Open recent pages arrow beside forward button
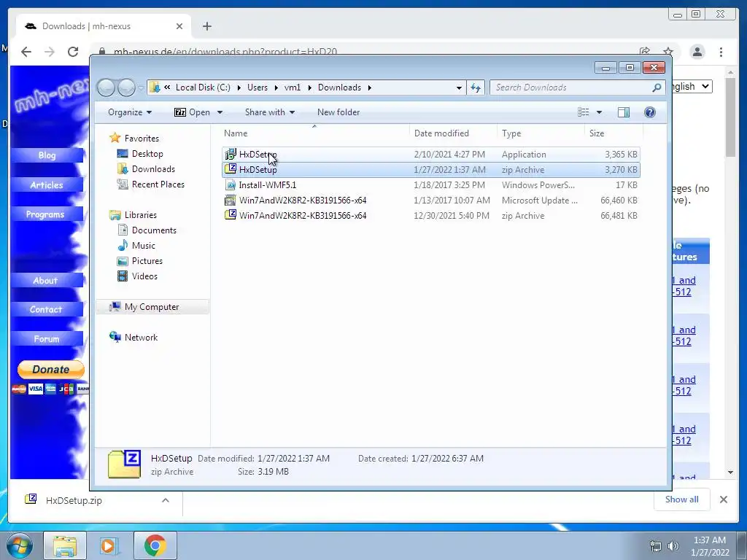Image resolution: width=747 pixels, height=560 pixels. point(141,87)
